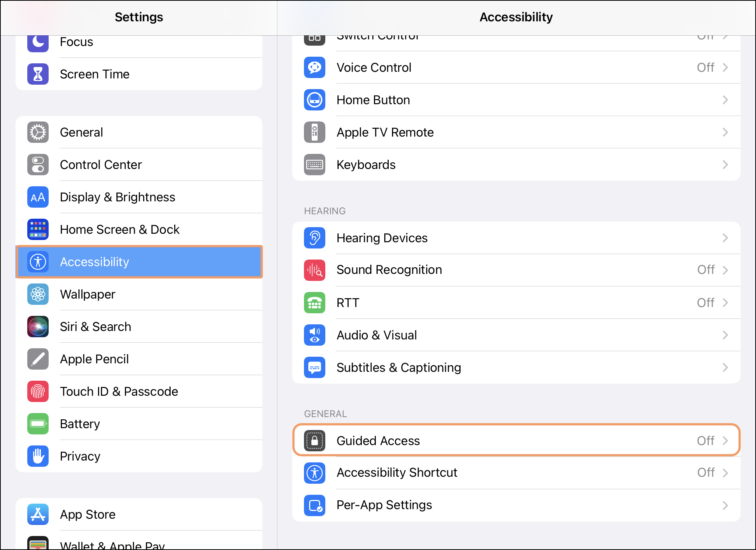The image size is (756, 550).
Task: Tap the App Store icon
Action: tap(38, 514)
